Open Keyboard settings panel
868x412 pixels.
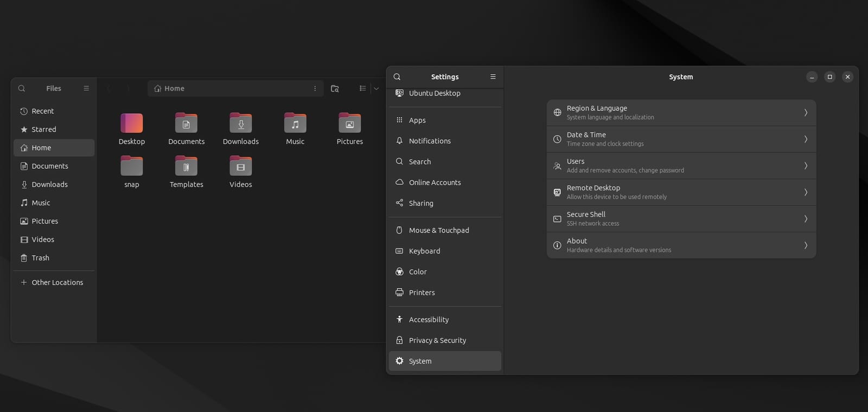445,251
